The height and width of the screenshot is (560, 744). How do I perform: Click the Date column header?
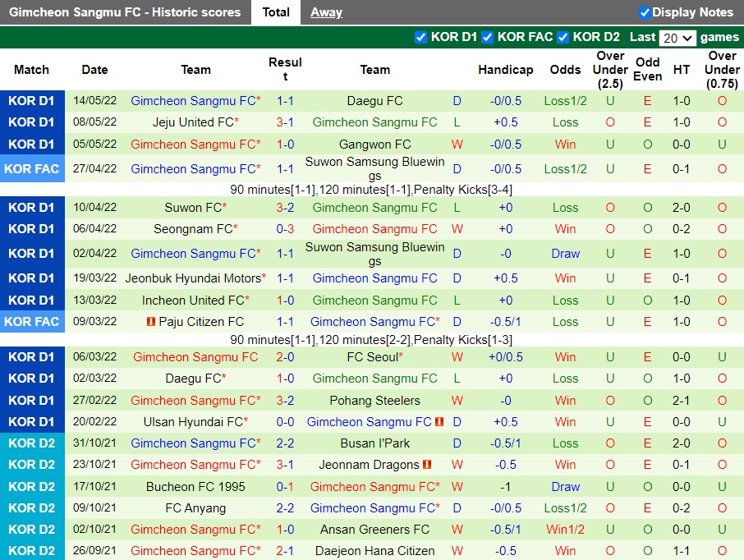[95, 70]
